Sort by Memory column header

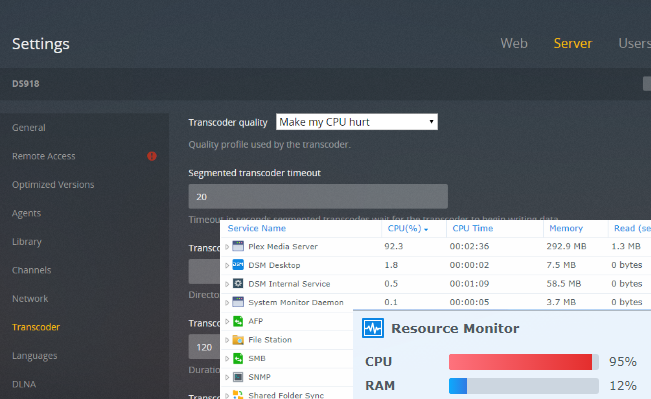pyautogui.click(x=566, y=228)
